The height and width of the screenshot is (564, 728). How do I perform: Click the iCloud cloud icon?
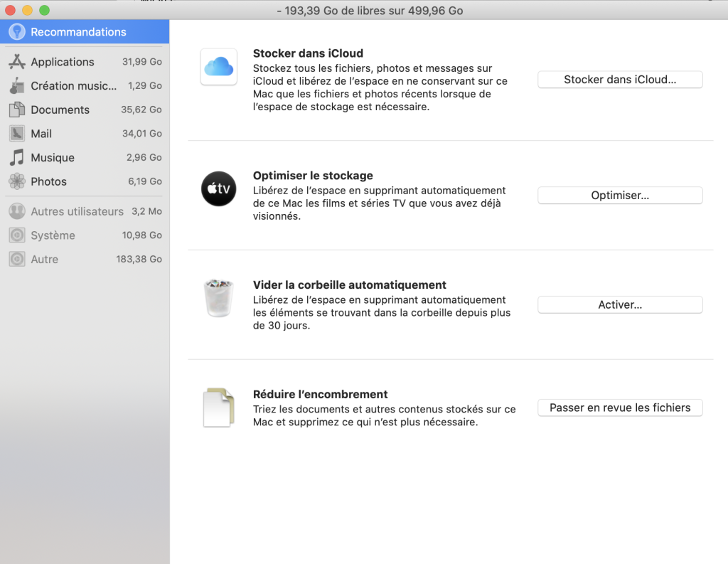click(x=218, y=67)
